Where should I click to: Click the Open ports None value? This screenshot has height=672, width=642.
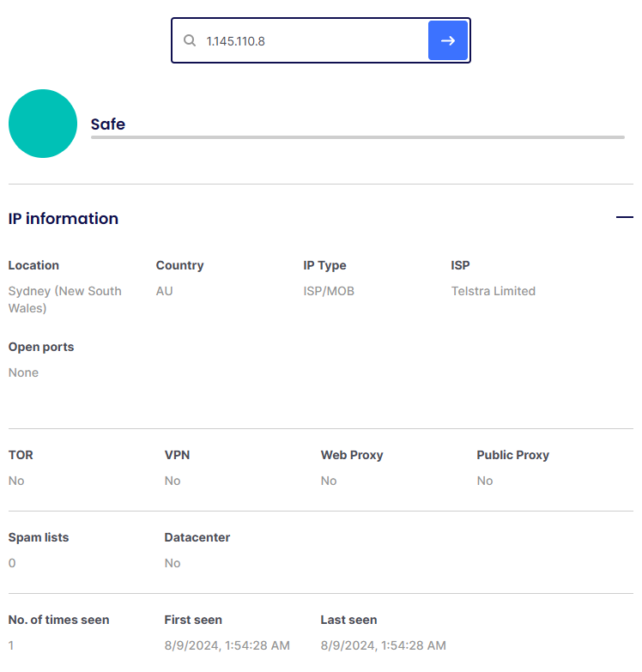[23, 372]
